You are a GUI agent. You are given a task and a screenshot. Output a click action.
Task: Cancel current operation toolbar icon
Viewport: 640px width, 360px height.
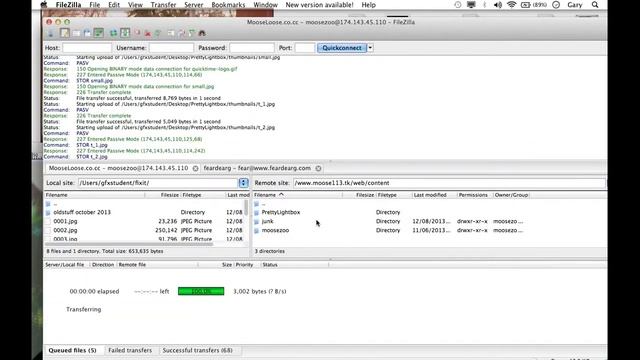137,33
